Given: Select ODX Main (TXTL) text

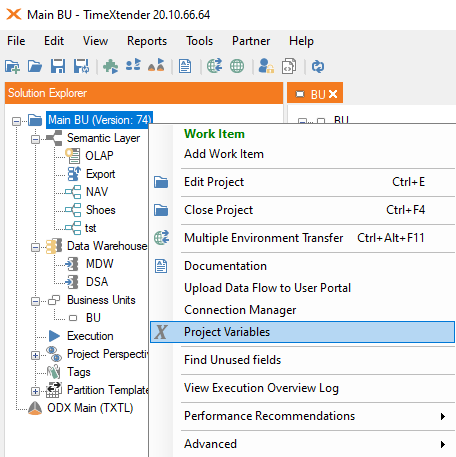Looking at the screenshot, I should (90, 408).
